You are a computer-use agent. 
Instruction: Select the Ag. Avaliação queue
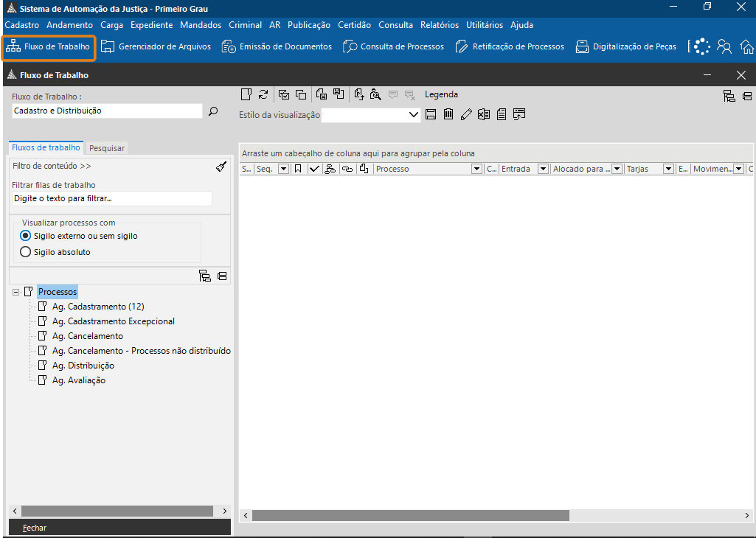point(79,380)
